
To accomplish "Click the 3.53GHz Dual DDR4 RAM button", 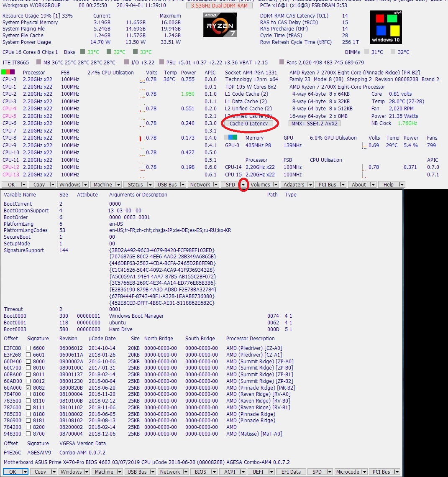I will [x=219, y=5].
